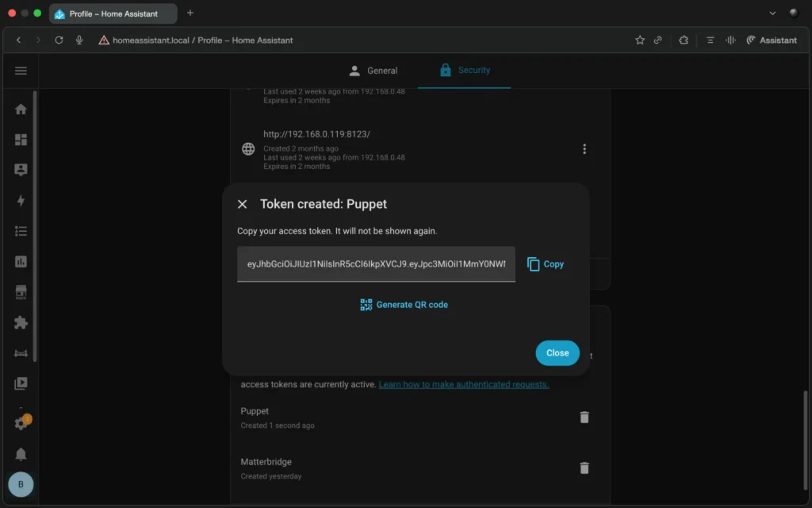This screenshot has width=812, height=508.
Task: Go to Overview home icon in sidebar
Action: [x=21, y=109]
